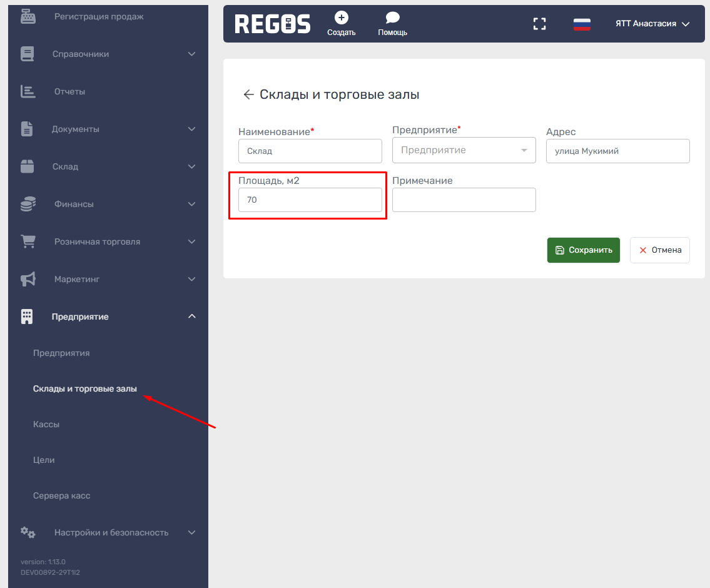Click the green Сохранить button
This screenshot has height=588, width=710.
(x=583, y=250)
